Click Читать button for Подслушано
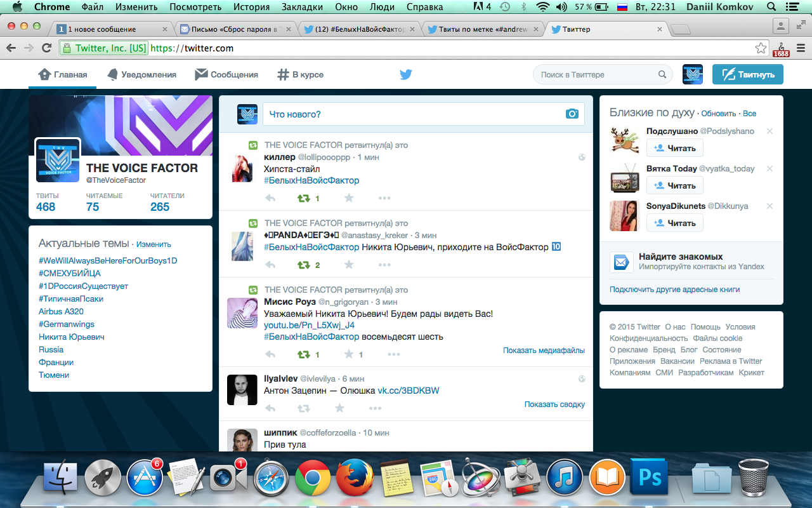This screenshot has width=812, height=508. point(675,148)
